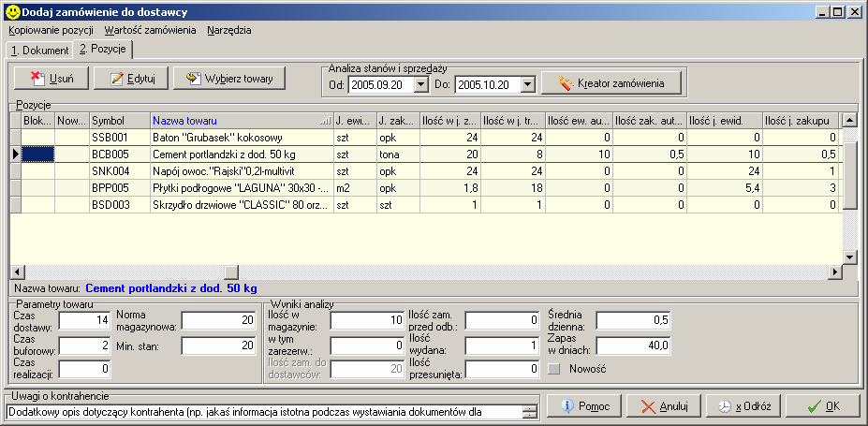The width and height of the screenshot is (868, 426).
Task: Launch the Kreator zamówienia wizard
Action: point(611,84)
